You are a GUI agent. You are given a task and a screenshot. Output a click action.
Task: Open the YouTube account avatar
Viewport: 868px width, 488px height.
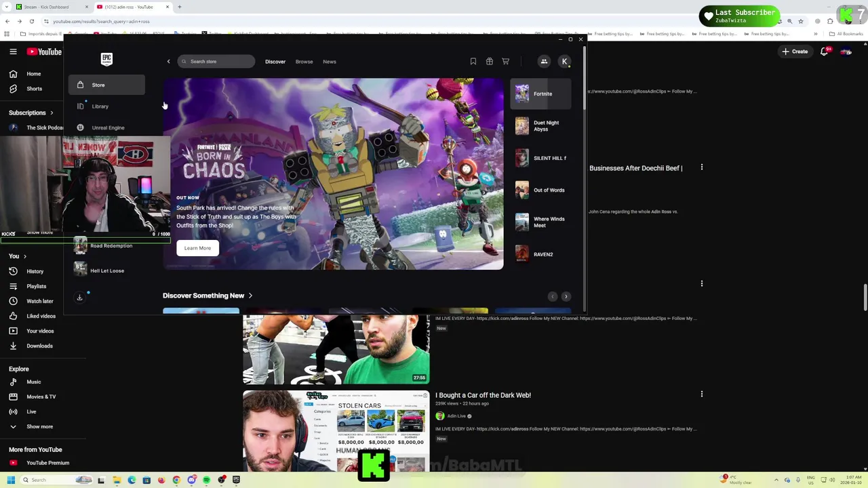[x=846, y=52]
